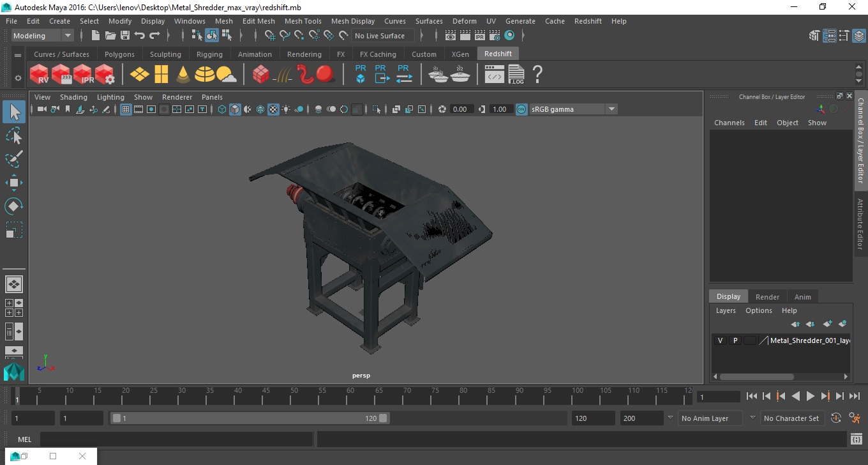Click the time range slider bar
Image resolution: width=868 pixels, height=465 pixels.
(250, 418)
